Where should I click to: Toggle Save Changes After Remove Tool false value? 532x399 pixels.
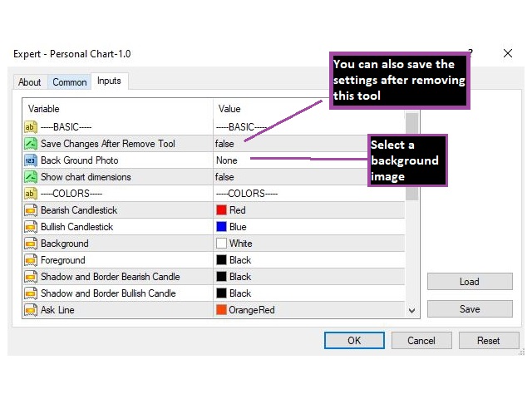(224, 144)
